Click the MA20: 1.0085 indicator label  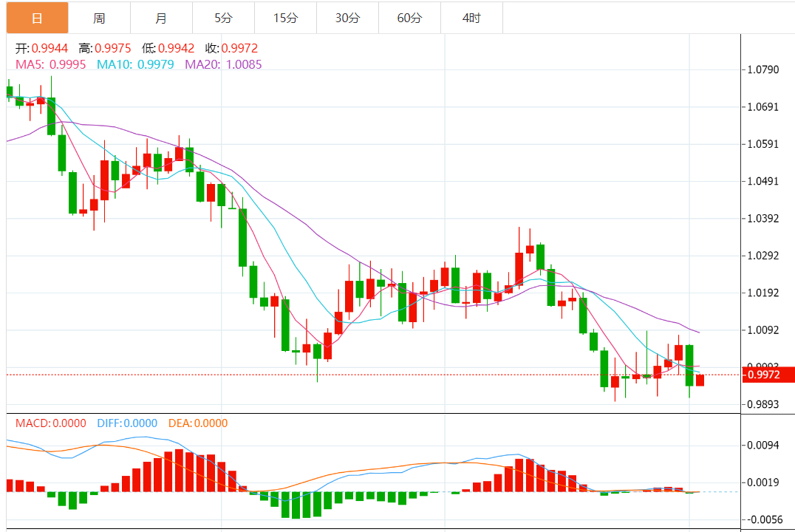pos(224,64)
